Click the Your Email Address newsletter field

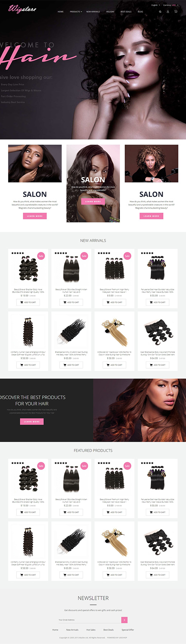pyautogui.click(x=89, y=620)
